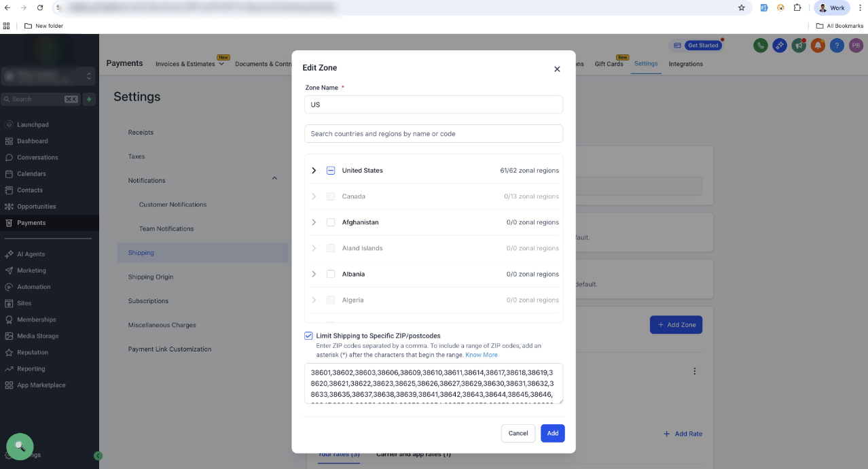Select the Settings tab
Viewport: 868px width, 469px height.
pyautogui.click(x=646, y=63)
